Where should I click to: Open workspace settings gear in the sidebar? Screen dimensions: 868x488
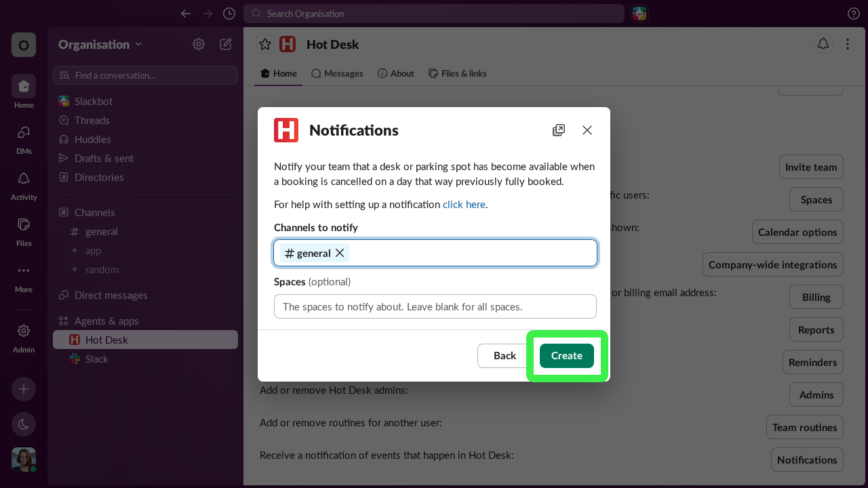tap(199, 44)
